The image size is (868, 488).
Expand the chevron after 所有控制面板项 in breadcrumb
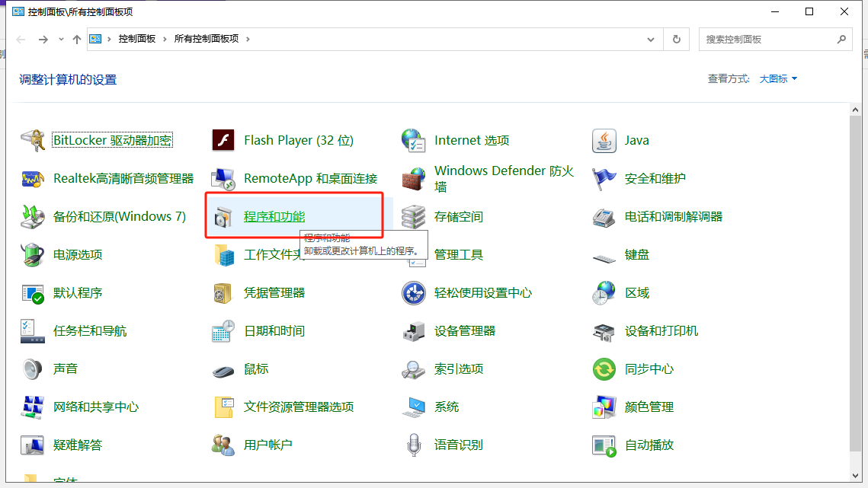[248, 40]
